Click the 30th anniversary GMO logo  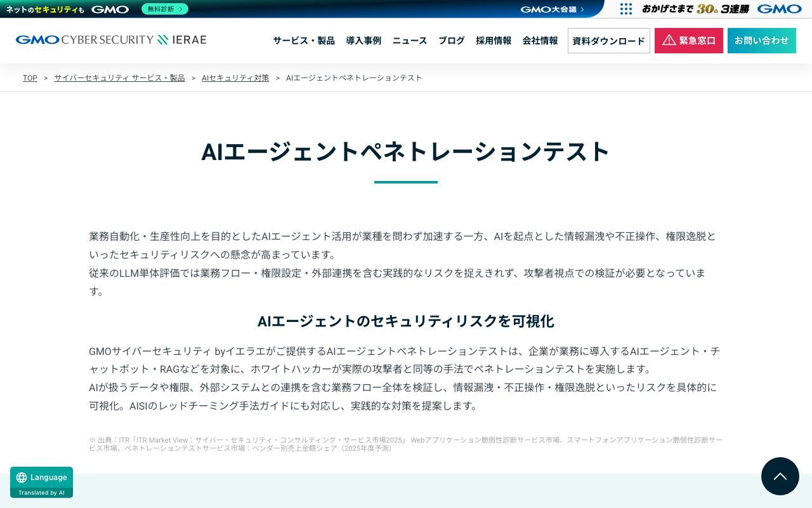(x=722, y=9)
